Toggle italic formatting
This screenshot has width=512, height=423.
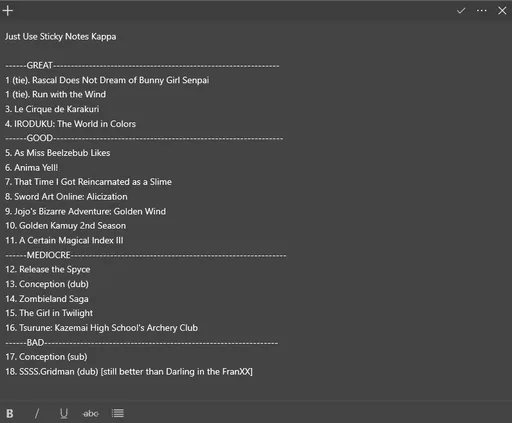[x=37, y=413]
